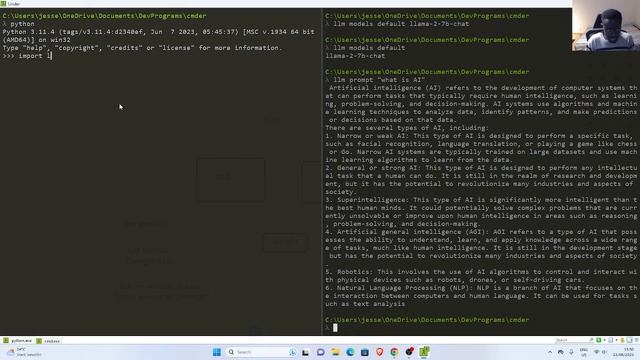Click the '3. Superintelligence' line
Screen dimensions: 640x360
[481, 200]
